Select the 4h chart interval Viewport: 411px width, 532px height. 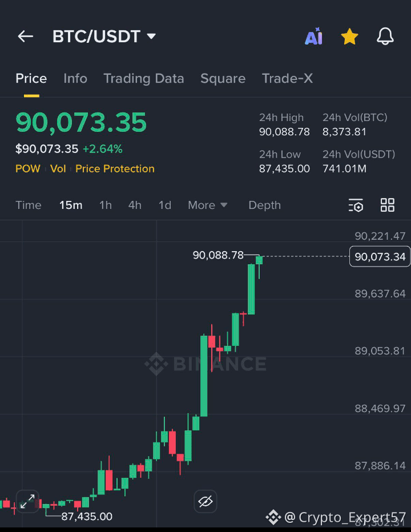135,205
